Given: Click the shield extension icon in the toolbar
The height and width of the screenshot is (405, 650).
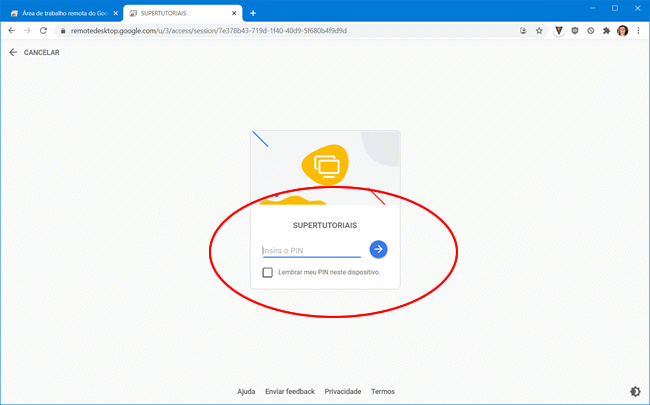Looking at the screenshot, I should [x=574, y=31].
